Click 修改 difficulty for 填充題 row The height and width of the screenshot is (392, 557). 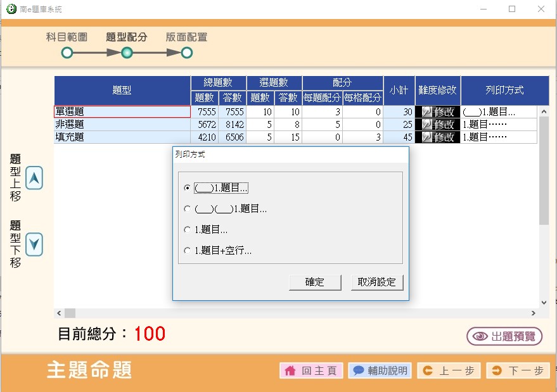[437, 137]
